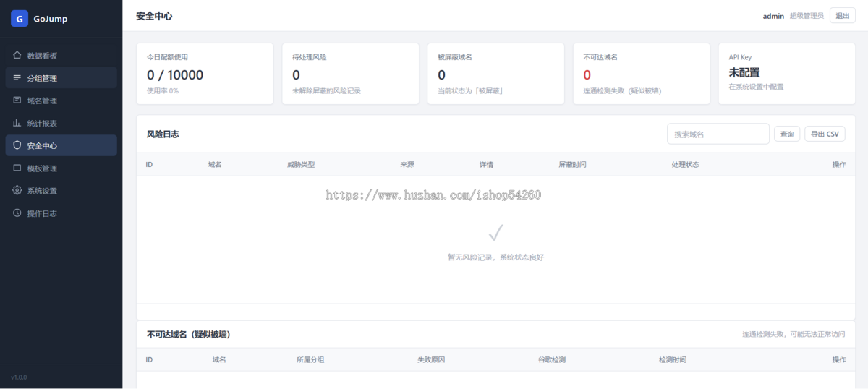Open 分组管理 in the sidebar
The image size is (868, 389).
pos(61,78)
